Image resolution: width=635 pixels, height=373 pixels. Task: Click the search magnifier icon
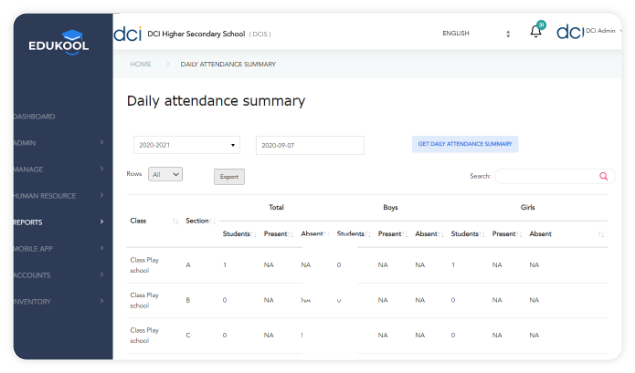[603, 176]
